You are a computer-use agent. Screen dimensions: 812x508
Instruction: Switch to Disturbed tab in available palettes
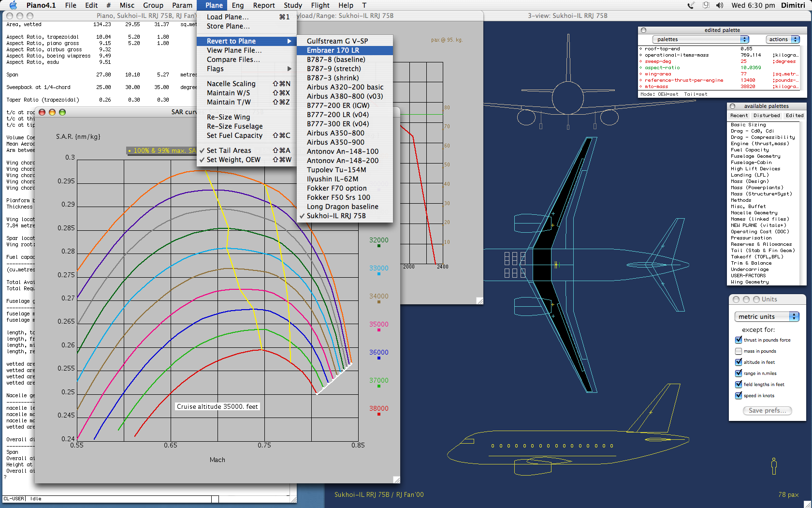coord(767,116)
